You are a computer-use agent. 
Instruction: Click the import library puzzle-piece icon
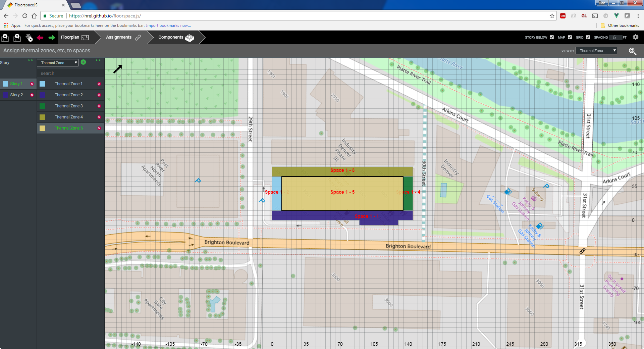coord(29,38)
